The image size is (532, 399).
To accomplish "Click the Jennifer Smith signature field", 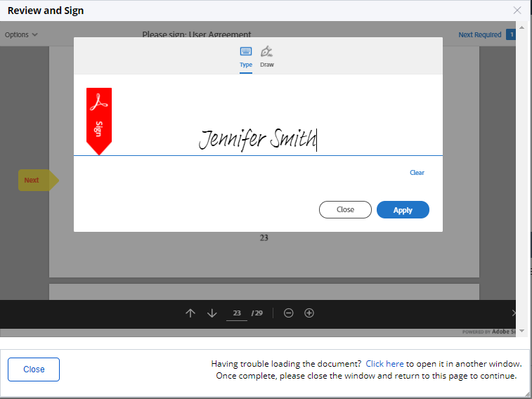I will tap(257, 140).
